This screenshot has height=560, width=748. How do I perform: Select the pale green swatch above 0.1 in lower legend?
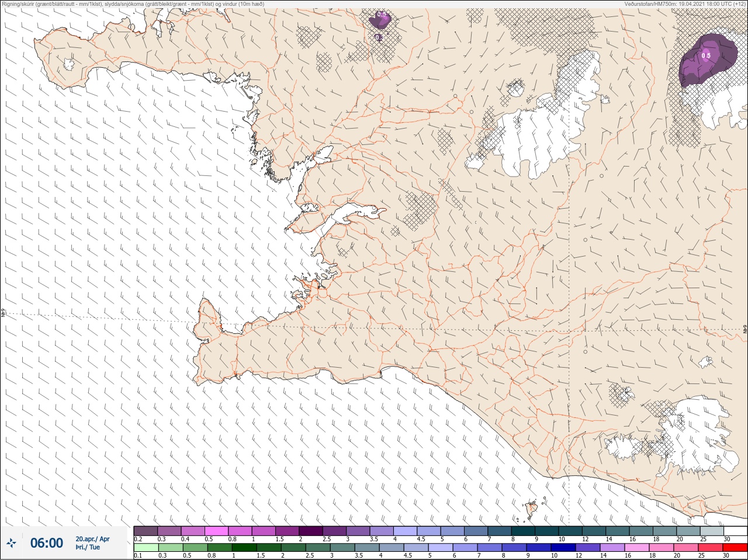click(146, 548)
